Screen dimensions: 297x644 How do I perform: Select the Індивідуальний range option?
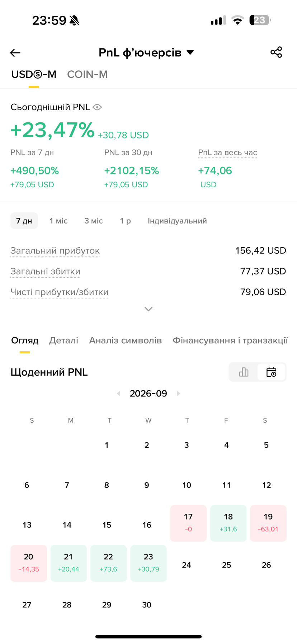click(177, 221)
